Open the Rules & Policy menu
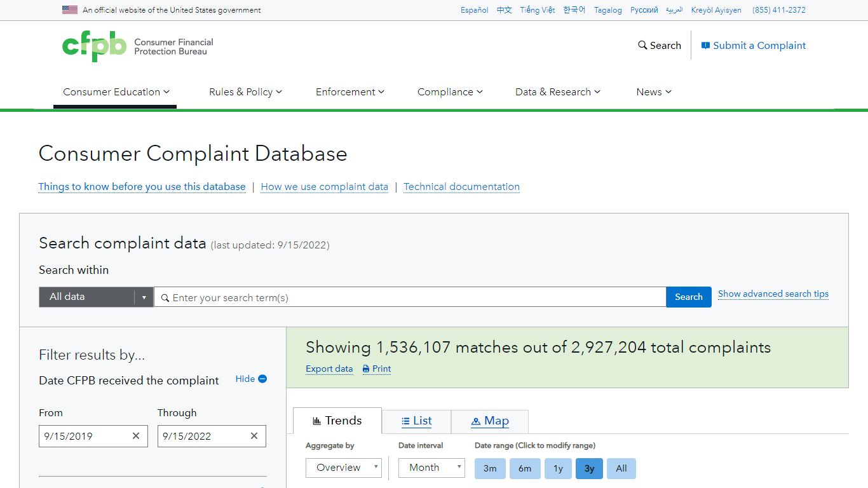 click(x=245, y=92)
